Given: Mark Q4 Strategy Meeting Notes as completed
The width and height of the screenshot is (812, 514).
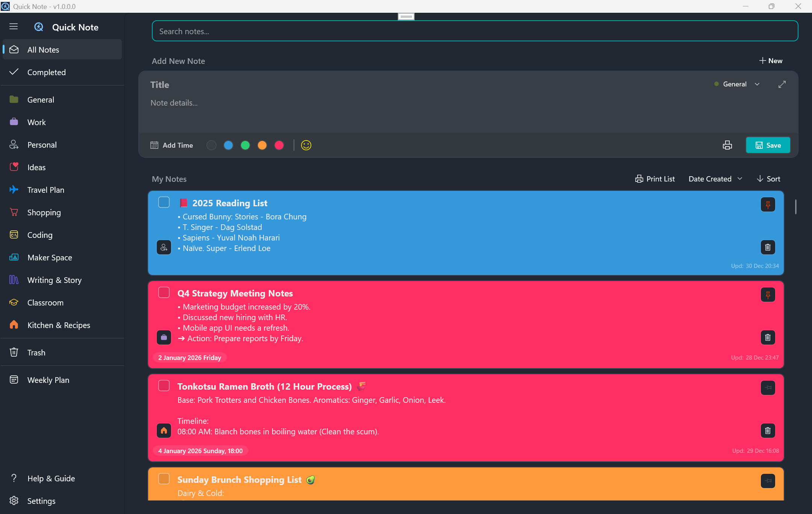Looking at the screenshot, I should pos(164,292).
